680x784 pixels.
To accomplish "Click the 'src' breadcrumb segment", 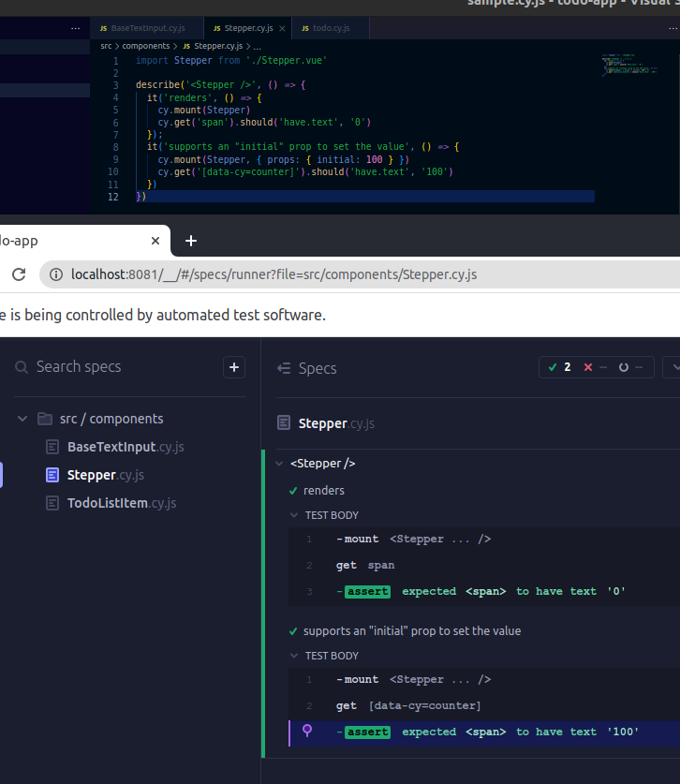I will point(106,46).
